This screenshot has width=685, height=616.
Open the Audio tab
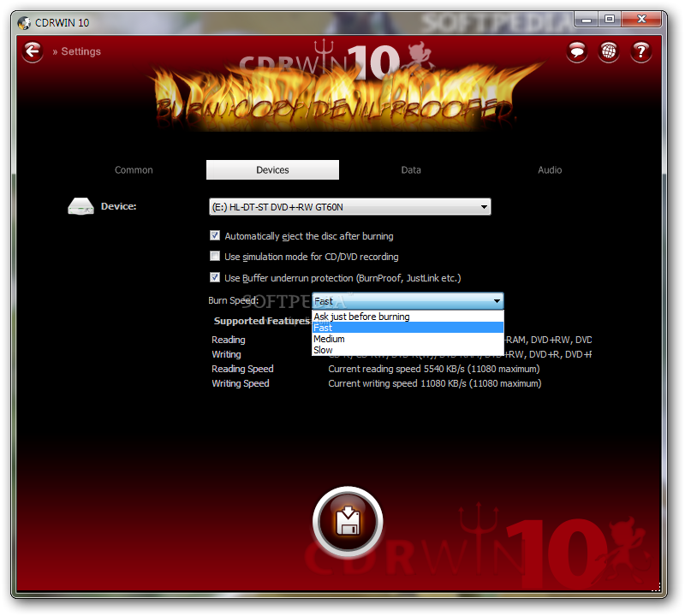[550, 169]
